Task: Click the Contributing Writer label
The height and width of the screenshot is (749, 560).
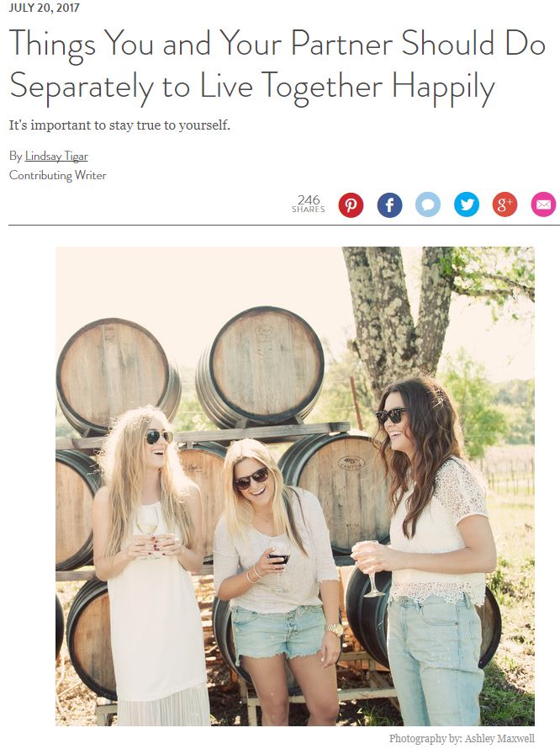Action: 58,175
